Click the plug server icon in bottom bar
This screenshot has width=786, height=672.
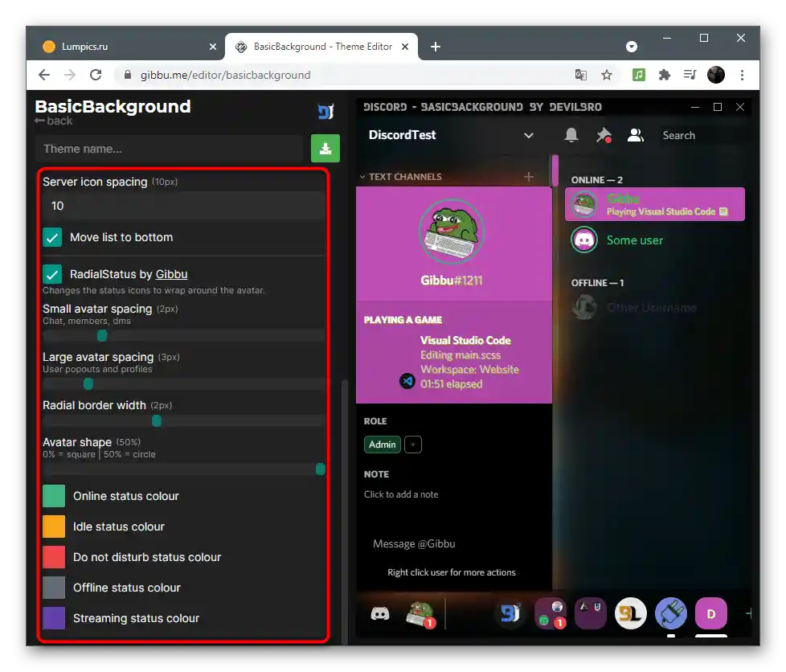[x=671, y=613]
